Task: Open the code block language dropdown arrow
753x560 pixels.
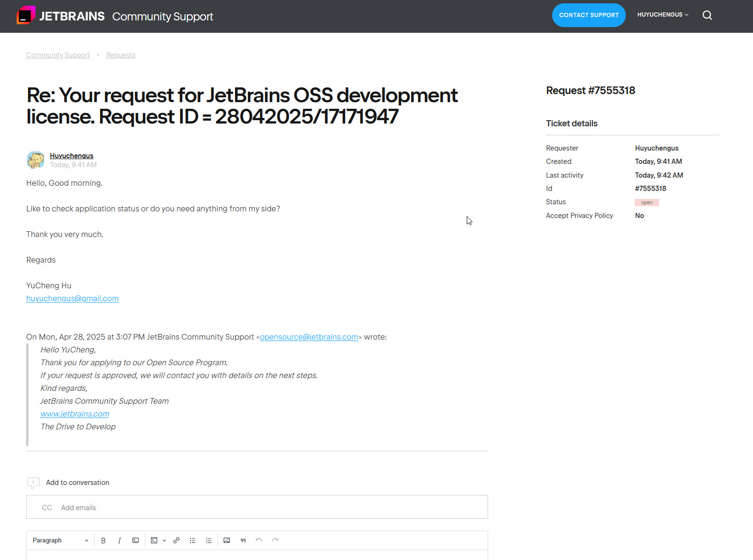Action: pyautogui.click(x=164, y=541)
